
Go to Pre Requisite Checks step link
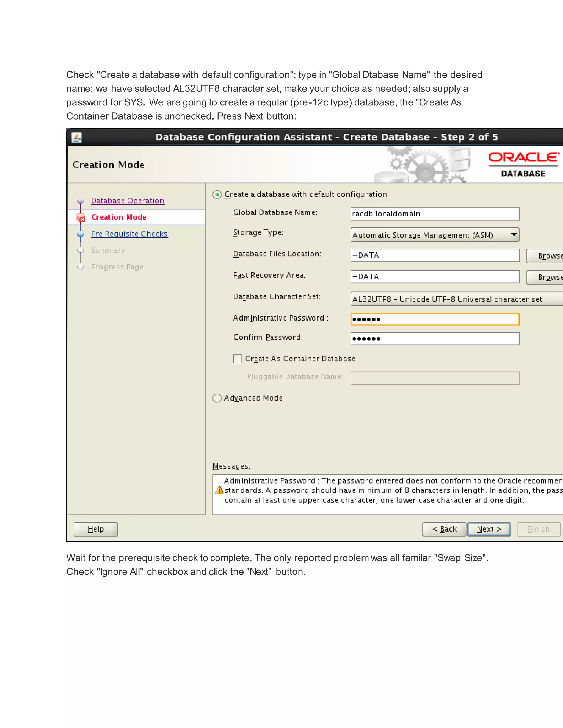click(129, 234)
